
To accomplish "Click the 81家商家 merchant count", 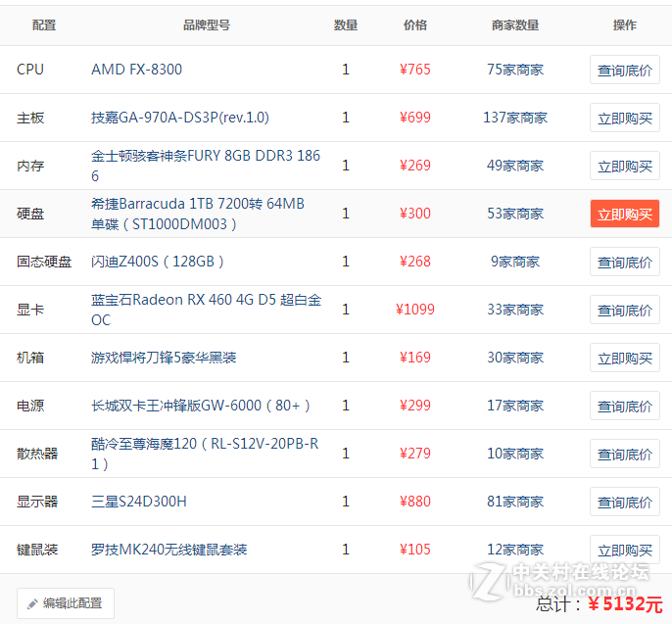I will [x=515, y=502].
